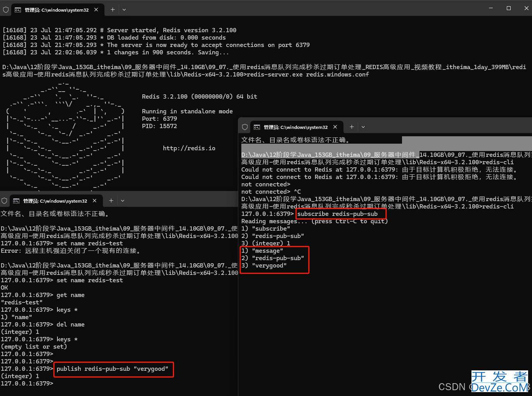
Task: Click the '1) "message"' output line
Action: 262,250
